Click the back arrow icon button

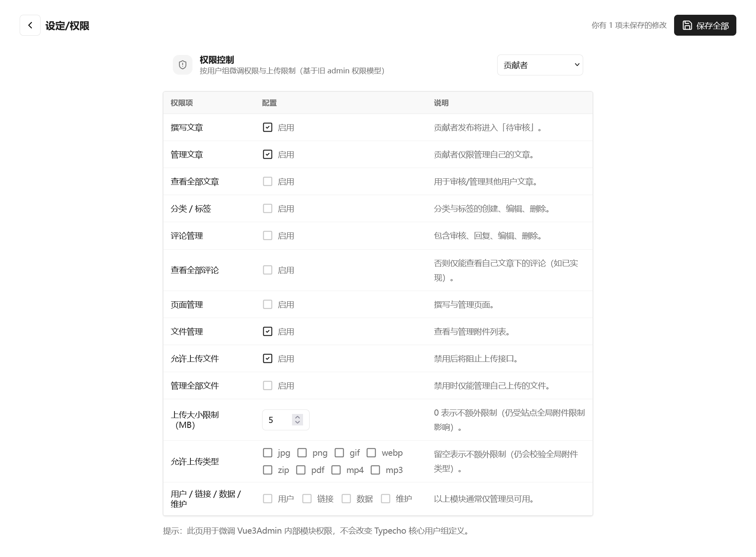click(x=30, y=25)
